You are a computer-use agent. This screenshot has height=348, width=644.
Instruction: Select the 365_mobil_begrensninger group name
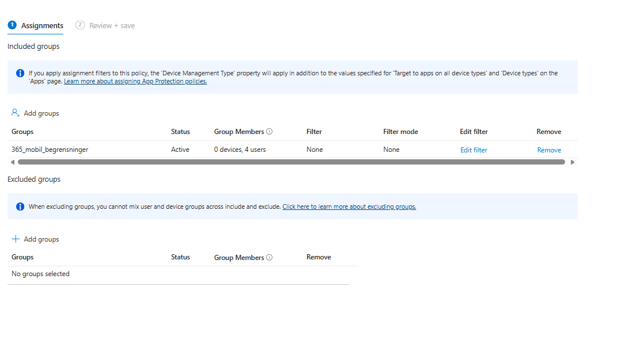(x=50, y=150)
